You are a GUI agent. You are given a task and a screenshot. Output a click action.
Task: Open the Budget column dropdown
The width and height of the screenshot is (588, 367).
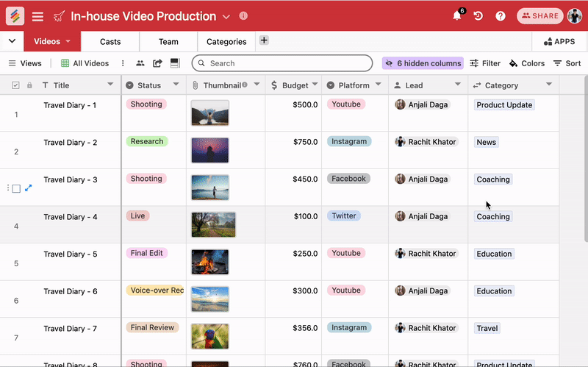pyautogui.click(x=315, y=84)
